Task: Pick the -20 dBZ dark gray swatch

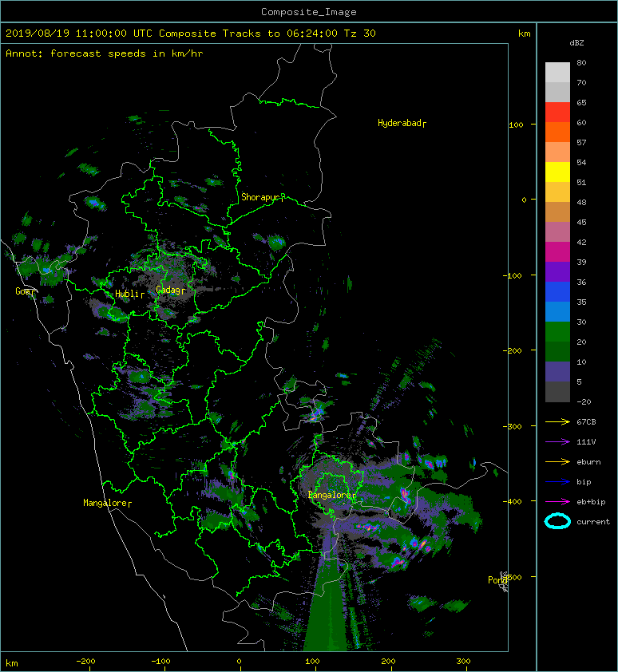Action: click(557, 391)
